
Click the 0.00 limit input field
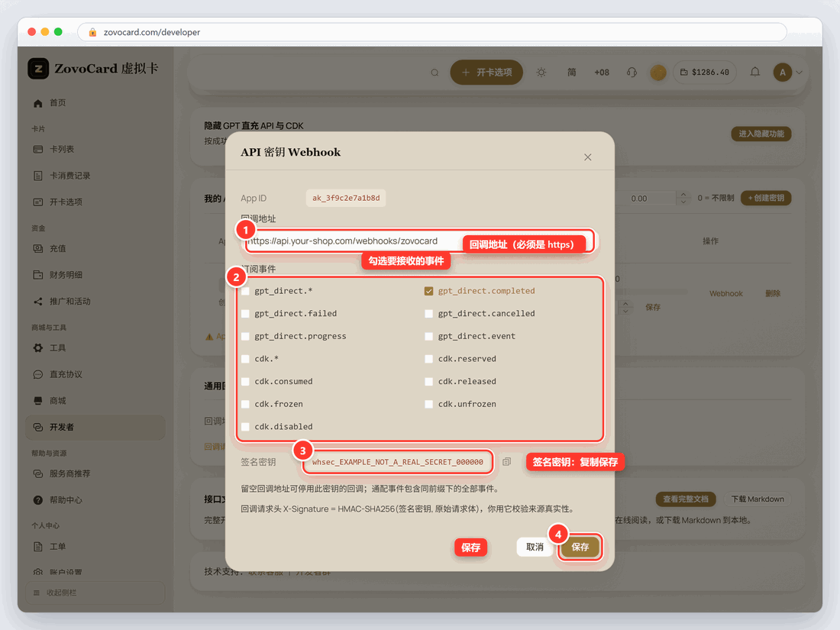(x=645, y=199)
